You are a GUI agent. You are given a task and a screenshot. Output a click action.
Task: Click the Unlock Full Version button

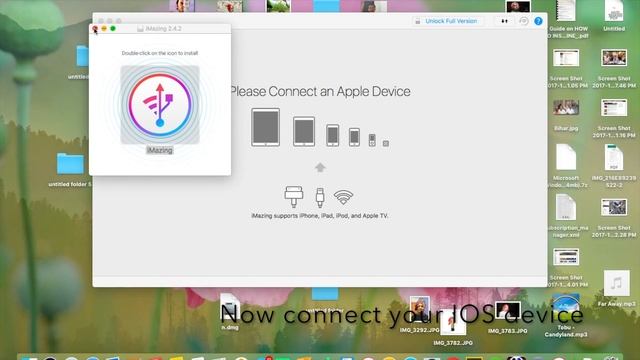(447, 21)
